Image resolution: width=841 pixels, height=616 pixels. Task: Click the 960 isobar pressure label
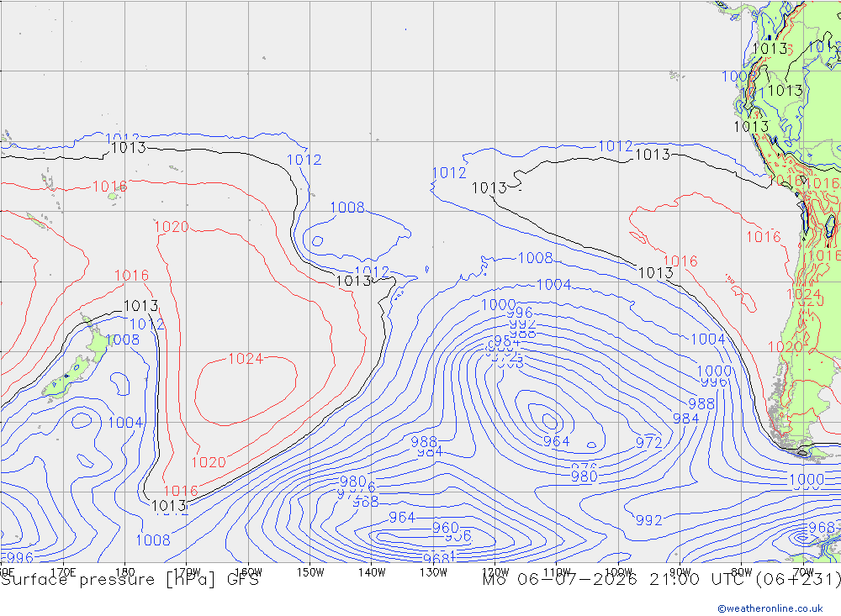445,528
